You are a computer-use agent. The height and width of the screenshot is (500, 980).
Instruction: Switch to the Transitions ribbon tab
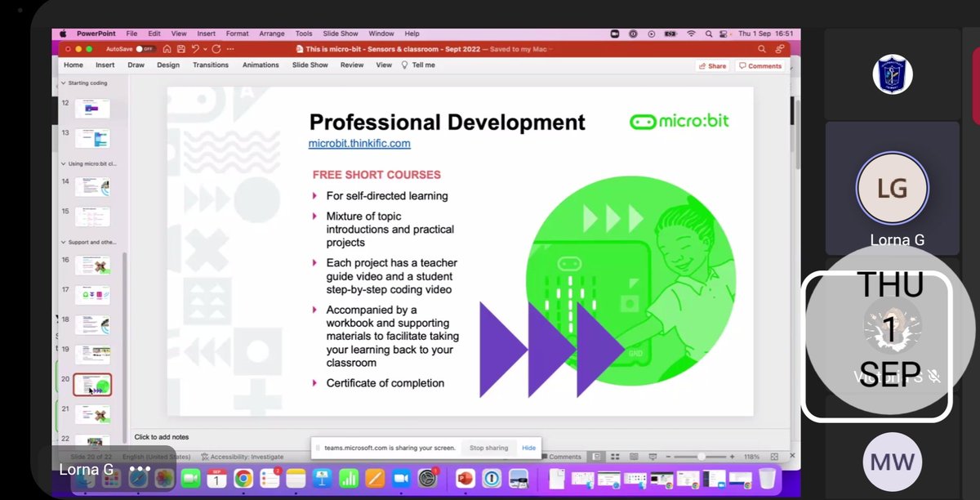click(x=211, y=65)
